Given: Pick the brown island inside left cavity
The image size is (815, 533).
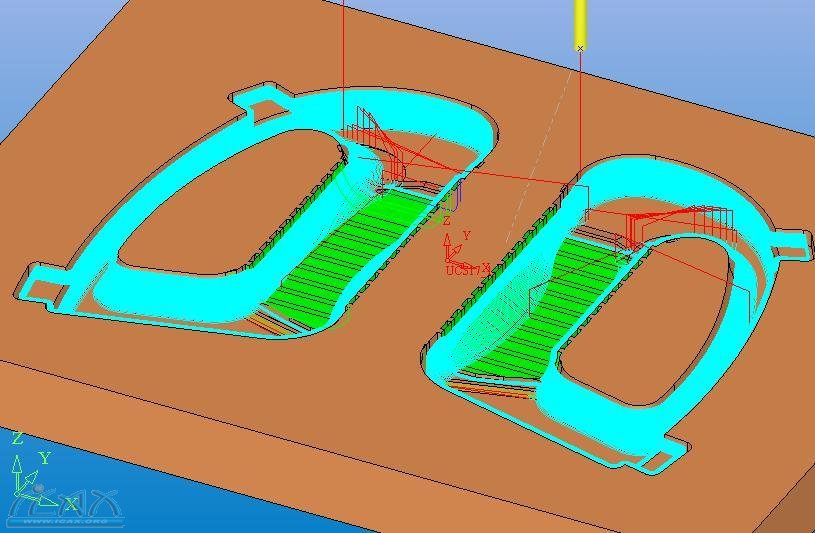Looking at the screenshot, I should (233, 201).
